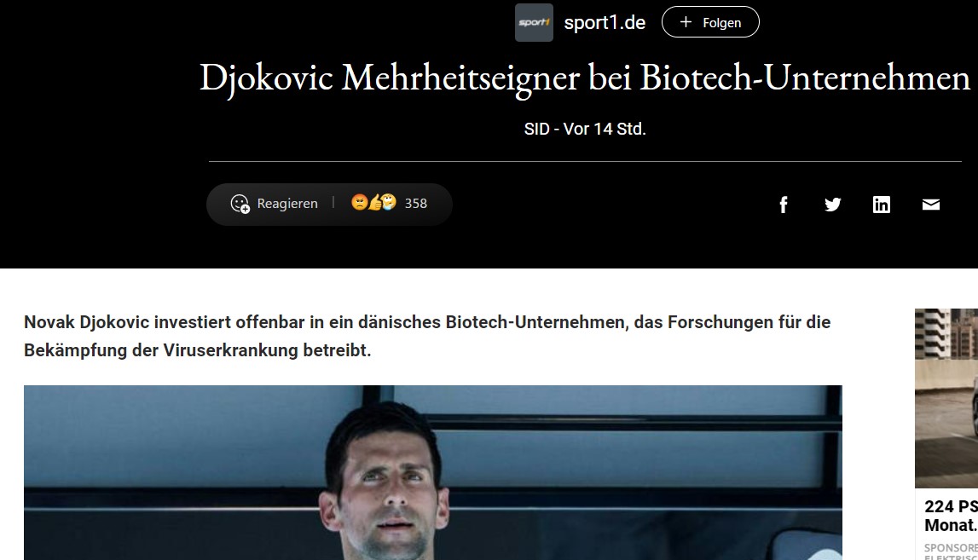Open the 224 PS sponsored ad headline
This screenshot has width=978, height=560.
pyautogui.click(x=951, y=516)
